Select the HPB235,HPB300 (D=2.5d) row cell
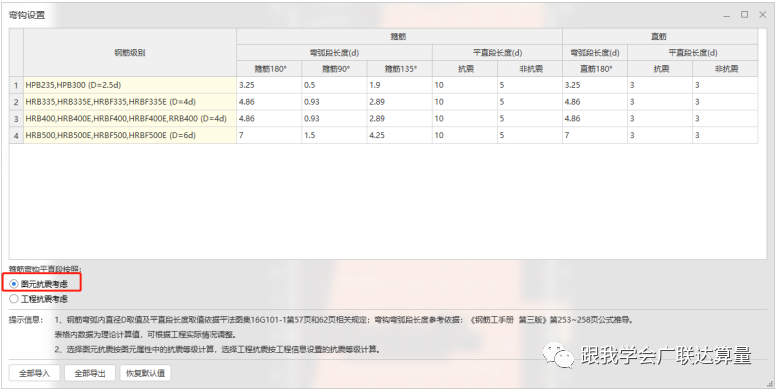 [130, 85]
